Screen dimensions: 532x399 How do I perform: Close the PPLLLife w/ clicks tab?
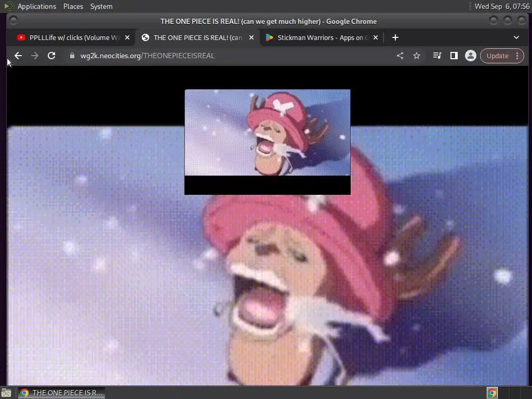[x=127, y=37]
